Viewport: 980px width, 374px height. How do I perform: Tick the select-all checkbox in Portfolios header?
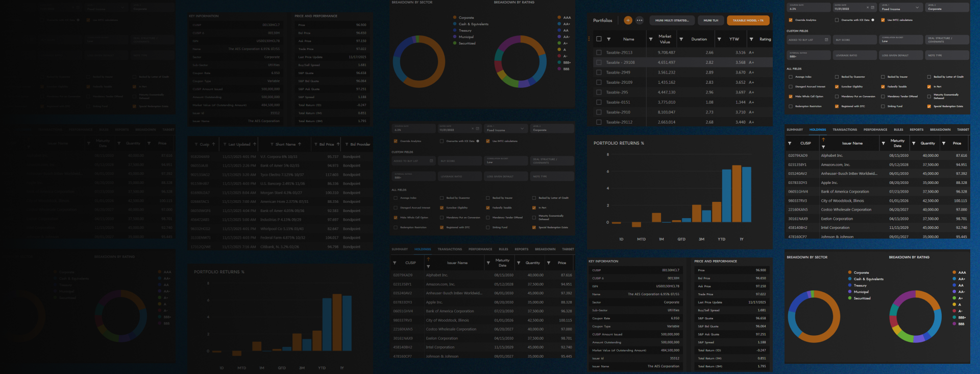click(x=599, y=39)
